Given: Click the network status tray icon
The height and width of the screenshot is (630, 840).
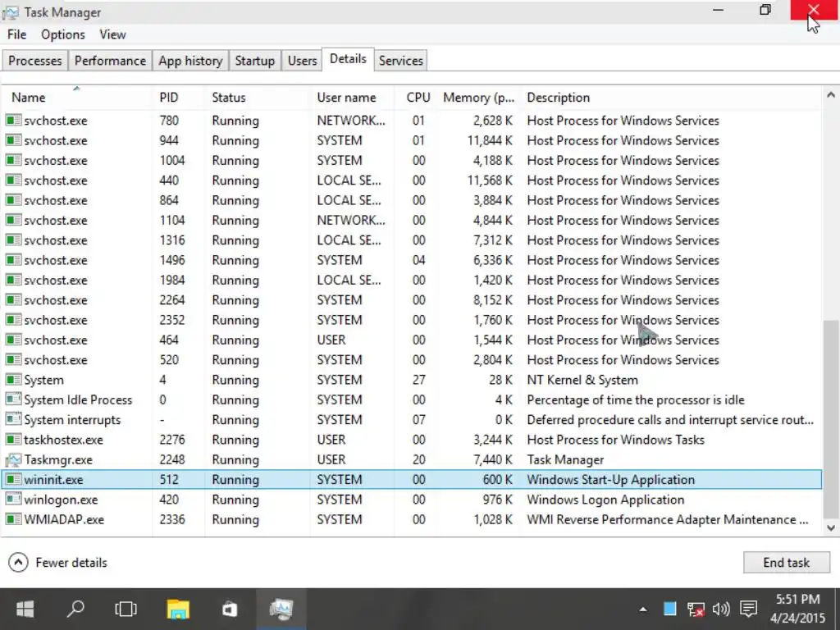Looking at the screenshot, I should pos(696,609).
